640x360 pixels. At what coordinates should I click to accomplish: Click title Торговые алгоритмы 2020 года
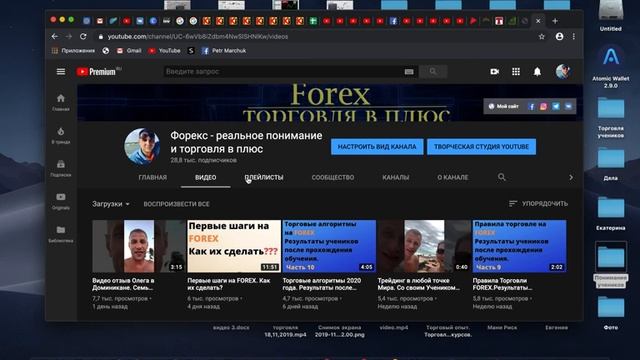(322, 284)
